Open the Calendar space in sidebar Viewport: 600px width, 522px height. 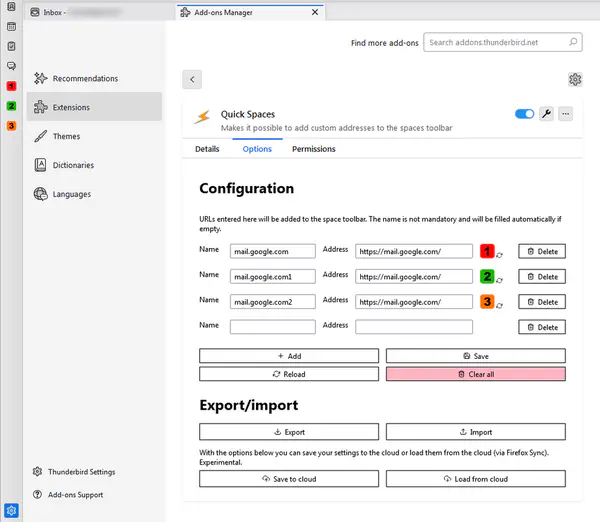click(11, 27)
